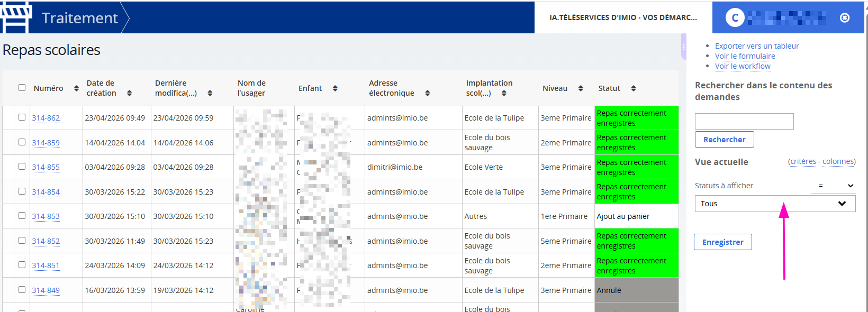Screen dimensions: 868x312
Task: Collapse the sidebar with the handle
Action: (684, 47)
